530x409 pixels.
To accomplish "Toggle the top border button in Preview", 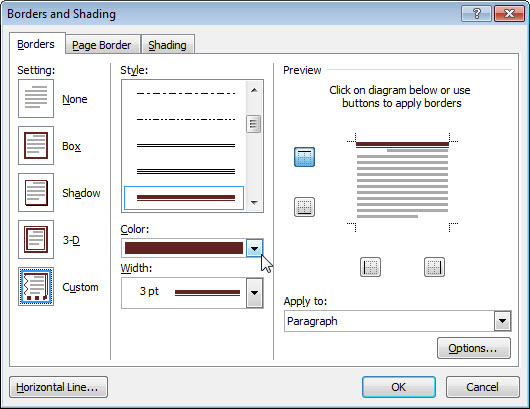I will (304, 157).
